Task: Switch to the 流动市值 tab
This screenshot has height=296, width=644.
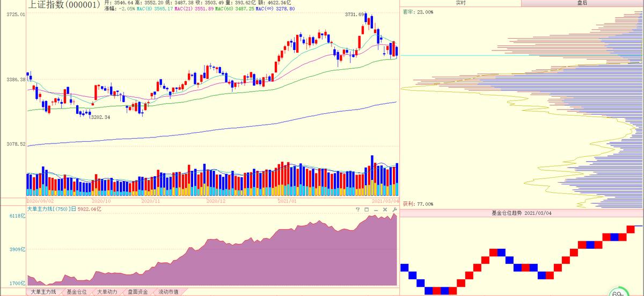Action: [x=168, y=292]
